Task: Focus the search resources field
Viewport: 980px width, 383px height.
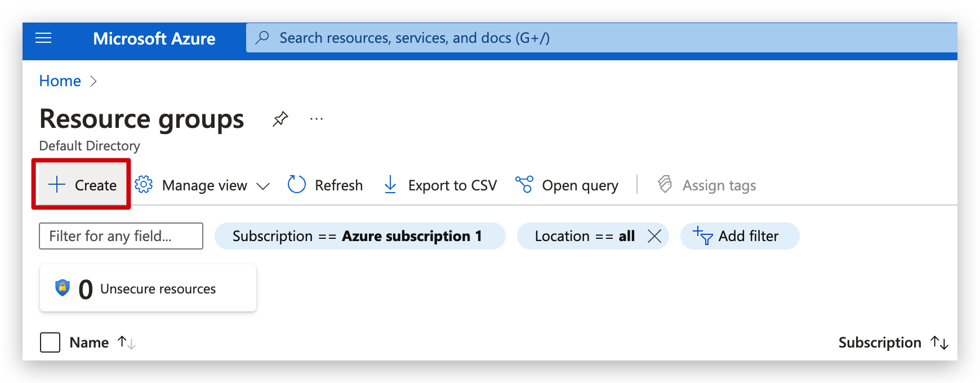Action: pyautogui.click(x=602, y=38)
